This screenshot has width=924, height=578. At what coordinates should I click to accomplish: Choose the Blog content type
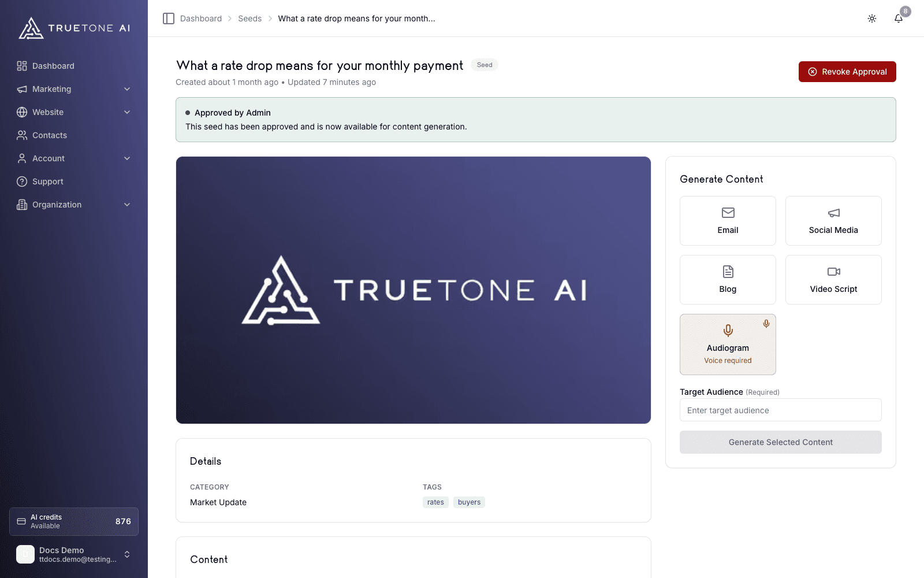pos(728,280)
